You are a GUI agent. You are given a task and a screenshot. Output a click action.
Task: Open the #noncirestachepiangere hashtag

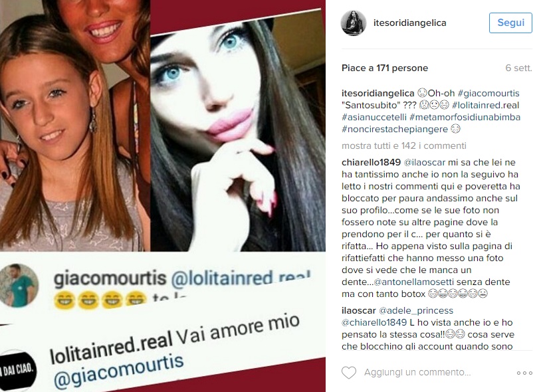pyautogui.click(x=395, y=129)
